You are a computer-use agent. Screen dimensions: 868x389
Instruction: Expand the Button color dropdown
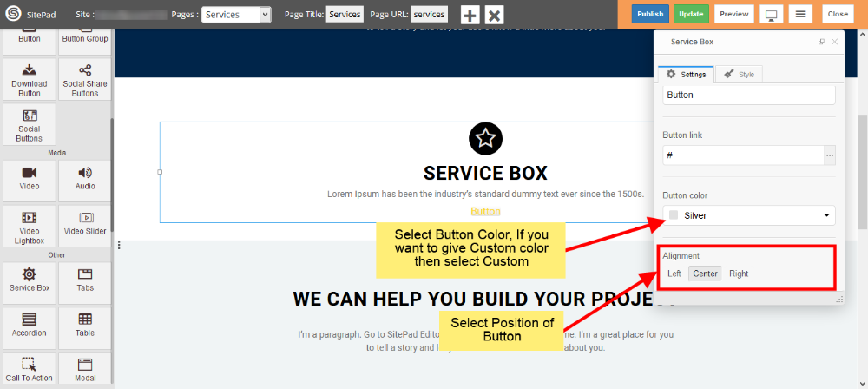click(x=748, y=215)
